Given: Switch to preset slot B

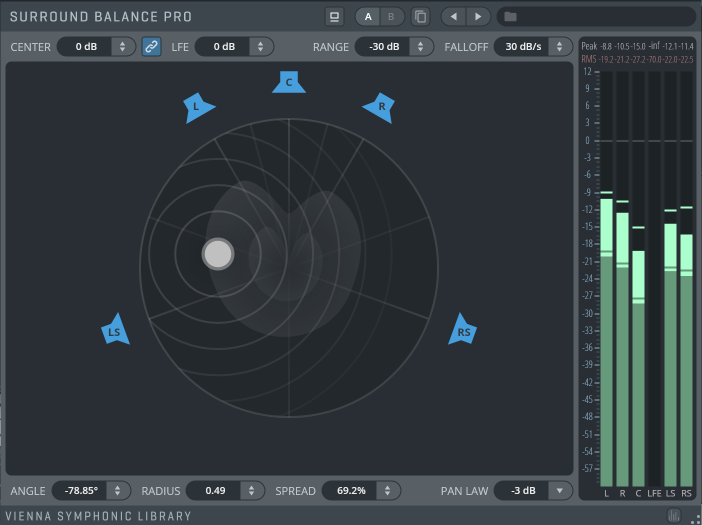Looking at the screenshot, I should click(x=391, y=17).
